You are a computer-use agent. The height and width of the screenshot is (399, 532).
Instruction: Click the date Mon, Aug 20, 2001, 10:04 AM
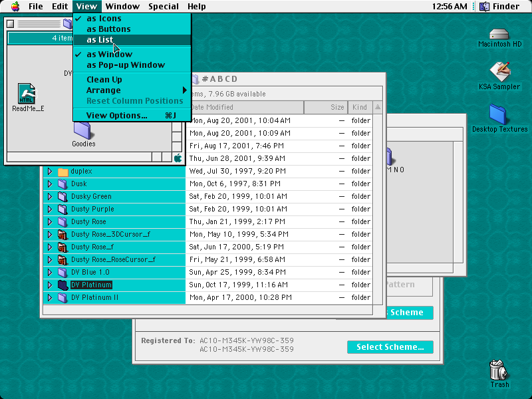[x=240, y=121]
